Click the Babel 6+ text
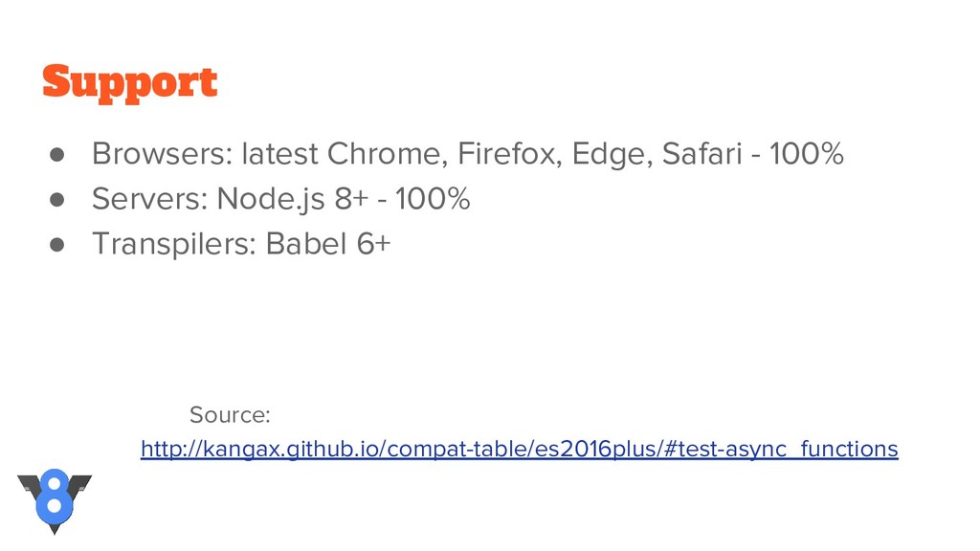The height and width of the screenshot is (551, 980). click(328, 244)
